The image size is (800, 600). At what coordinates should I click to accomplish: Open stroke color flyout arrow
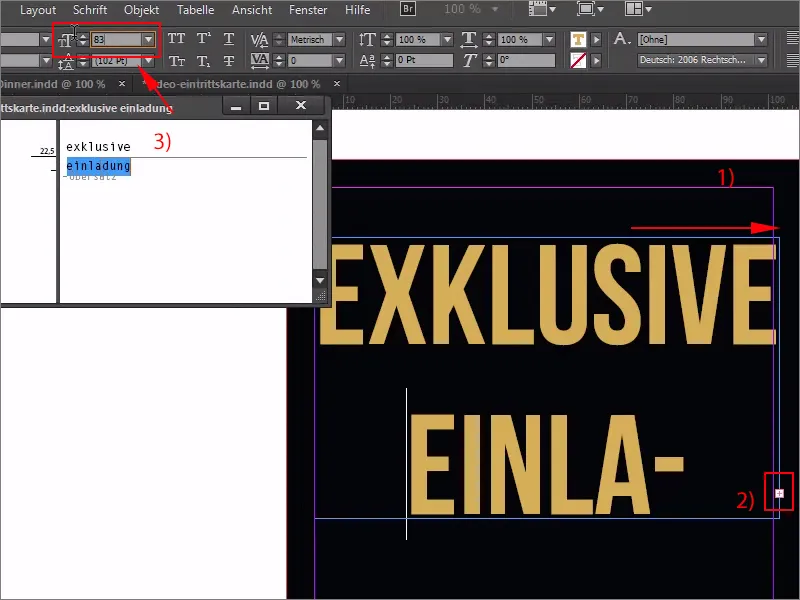point(596,61)
